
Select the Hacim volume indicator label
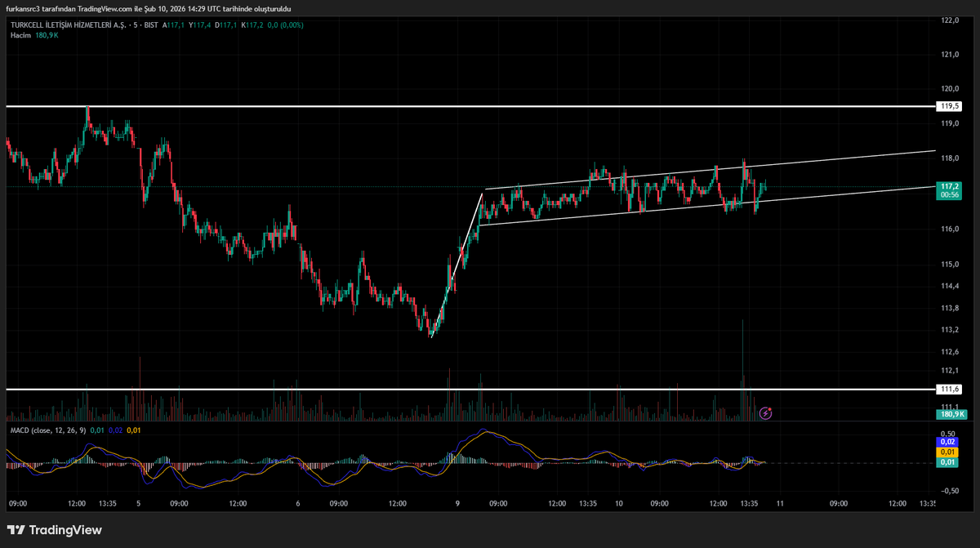20,36
